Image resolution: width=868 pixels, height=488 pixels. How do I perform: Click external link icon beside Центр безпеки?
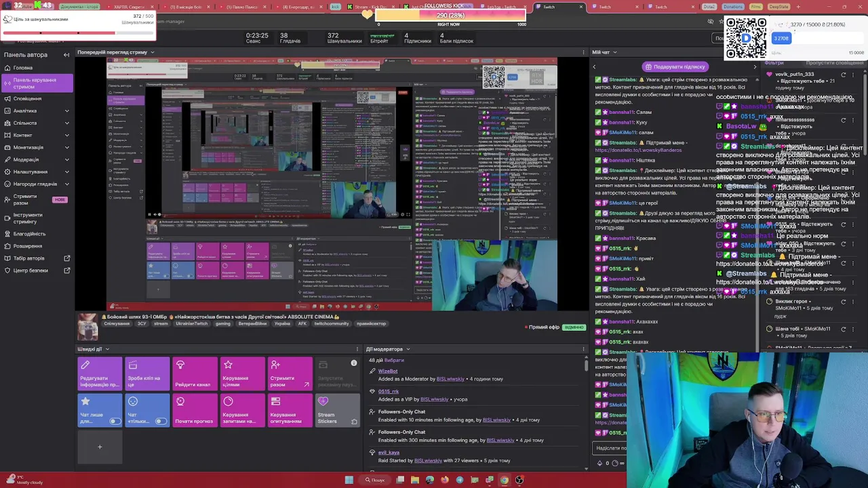(66, 270)
